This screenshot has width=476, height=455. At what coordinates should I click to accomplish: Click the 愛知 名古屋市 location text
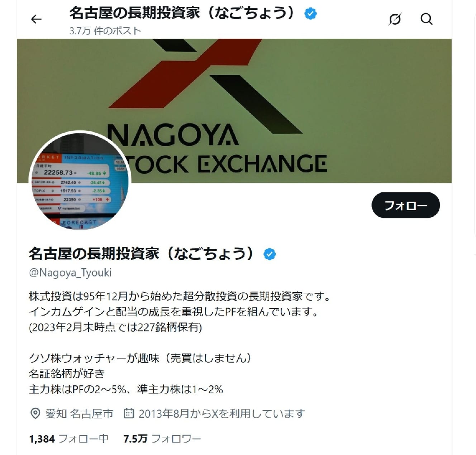coord(79,413)
